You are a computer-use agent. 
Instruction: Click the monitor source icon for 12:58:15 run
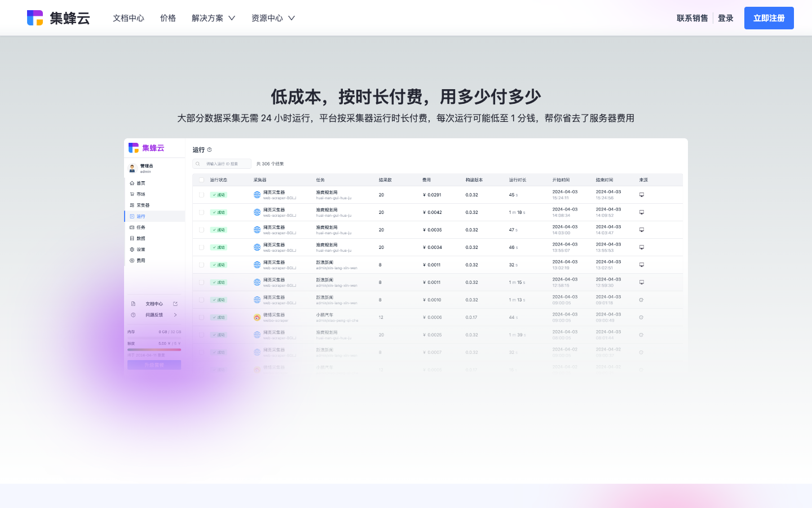click(x=642, y=282)
